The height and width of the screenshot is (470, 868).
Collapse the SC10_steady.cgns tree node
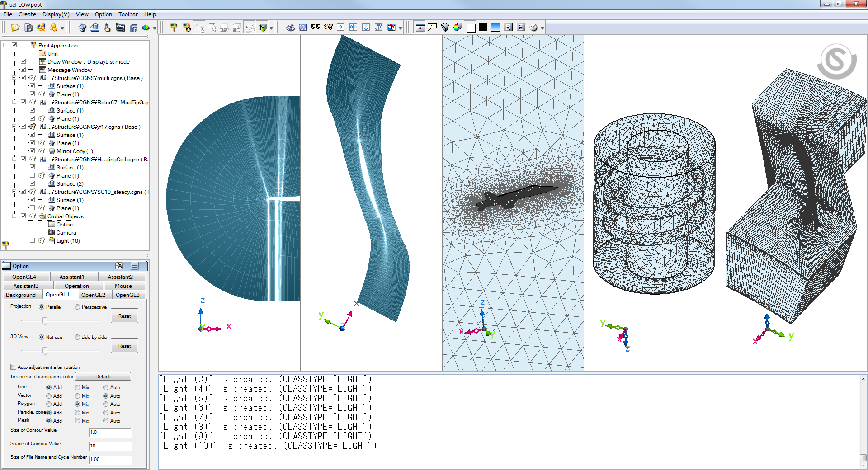[14, 192]
